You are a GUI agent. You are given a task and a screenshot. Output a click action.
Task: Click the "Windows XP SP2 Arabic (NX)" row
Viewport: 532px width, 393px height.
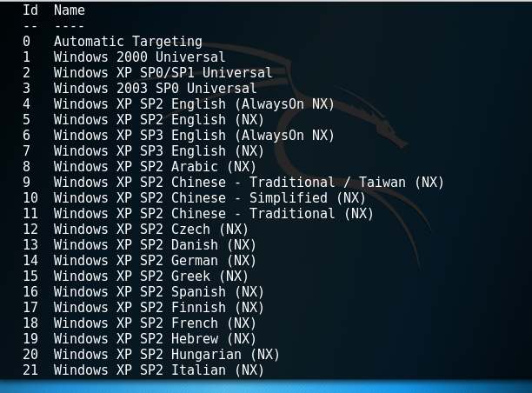point(155,167)
